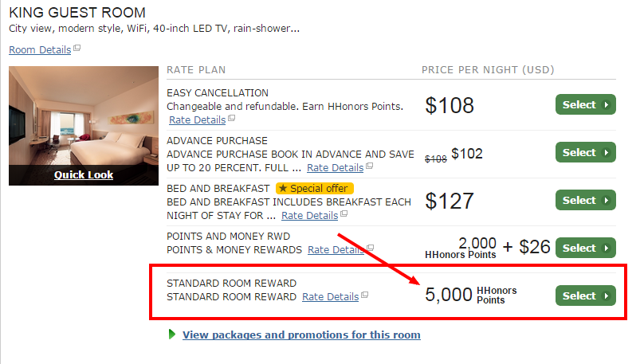The image size is (644, 364).
Task: Open Bed and Breakfast Rate Details link
Action: click(310, 215)
